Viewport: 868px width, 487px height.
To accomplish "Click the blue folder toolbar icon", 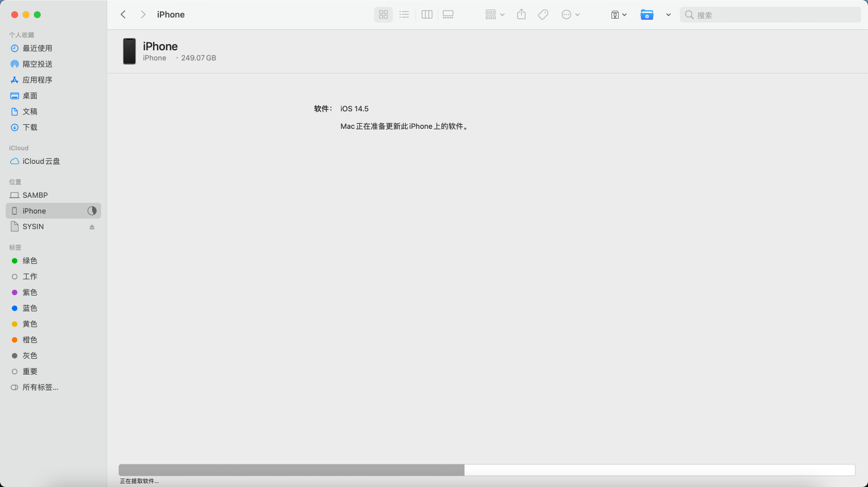I will tap(647, 15).
